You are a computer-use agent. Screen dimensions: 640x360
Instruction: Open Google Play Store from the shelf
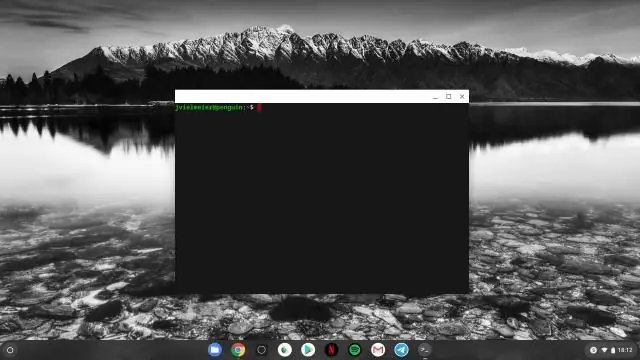click(x=308, y=350)
